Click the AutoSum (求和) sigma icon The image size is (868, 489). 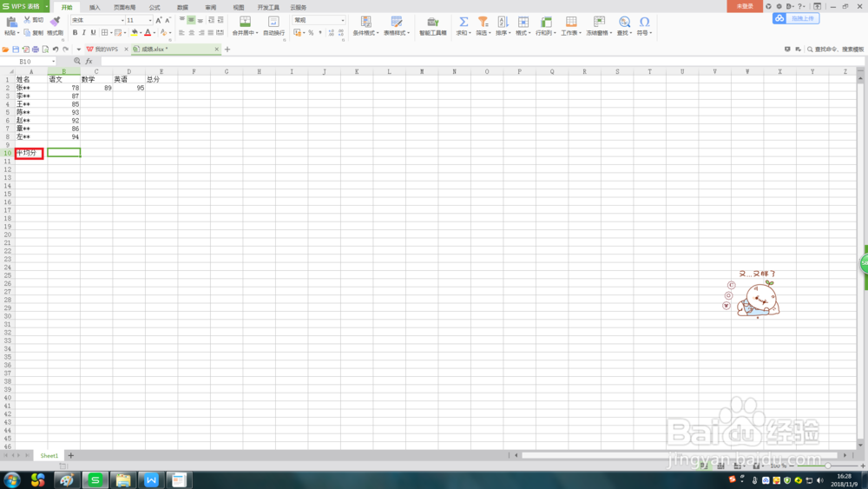coord(464,22)
